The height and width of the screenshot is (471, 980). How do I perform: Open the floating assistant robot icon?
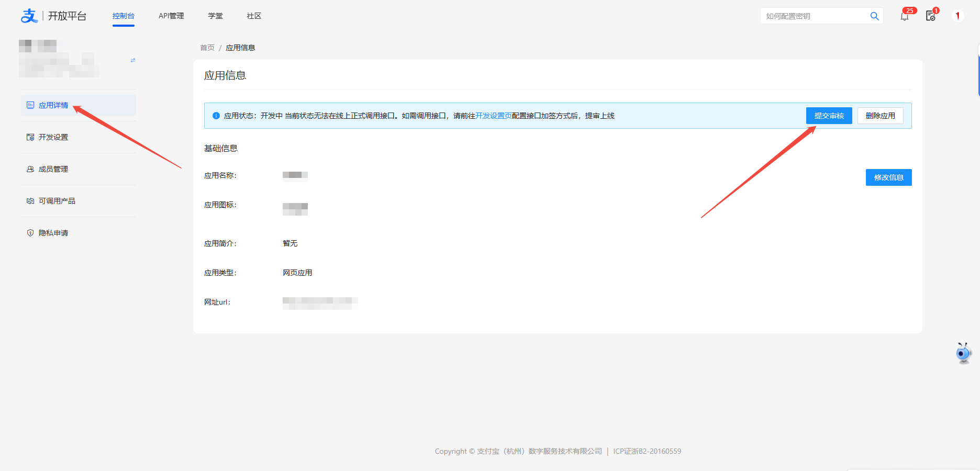click(x=963, y=353)
